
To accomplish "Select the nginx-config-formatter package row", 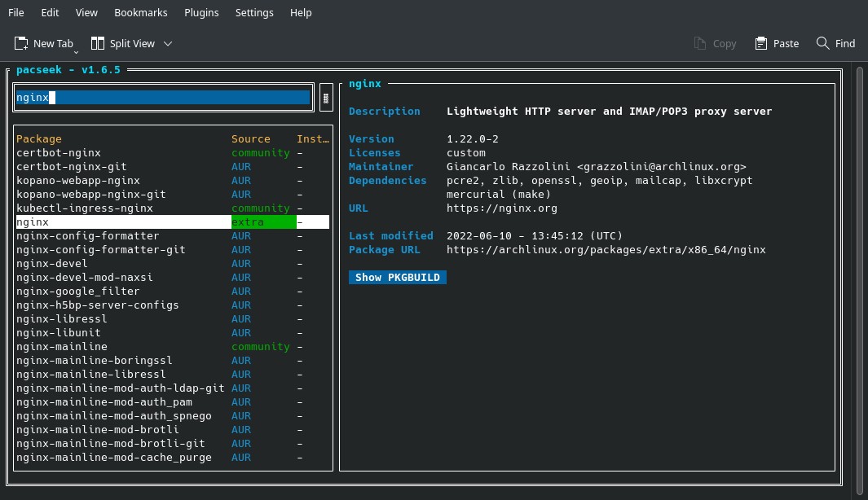I will pyautogui.click(x=173, y=235).
